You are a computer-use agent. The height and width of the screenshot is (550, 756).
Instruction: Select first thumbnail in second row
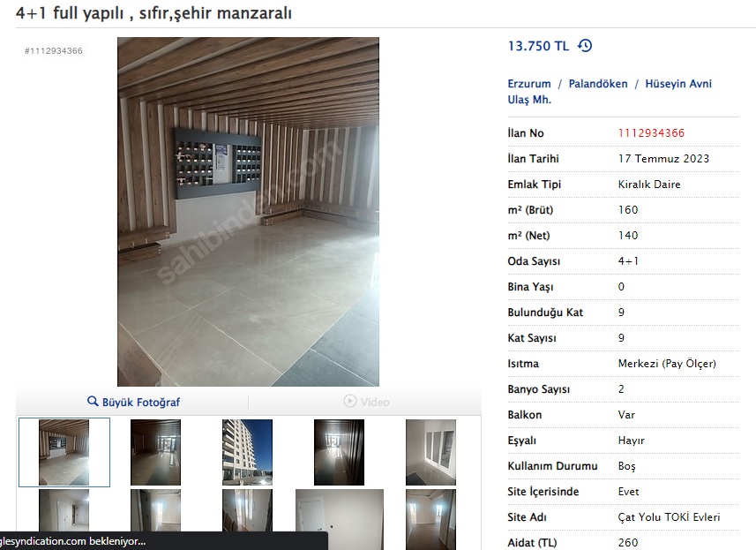click(x=64, y=511)
